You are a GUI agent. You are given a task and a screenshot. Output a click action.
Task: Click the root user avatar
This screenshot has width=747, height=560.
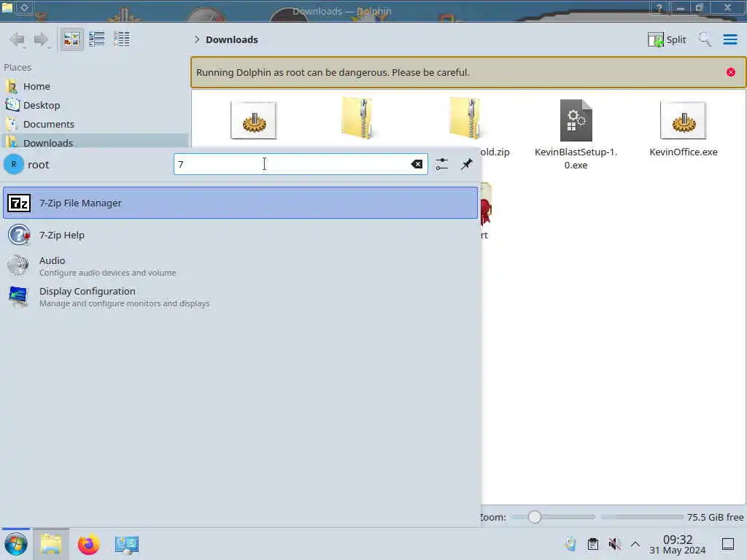[14, 164]
